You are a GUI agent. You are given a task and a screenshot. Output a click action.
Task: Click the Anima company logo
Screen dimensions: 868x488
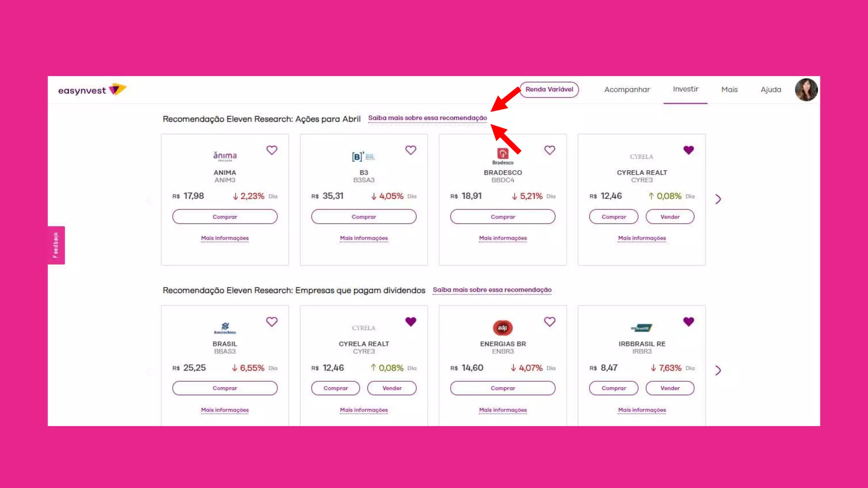[x=225, y=156]
